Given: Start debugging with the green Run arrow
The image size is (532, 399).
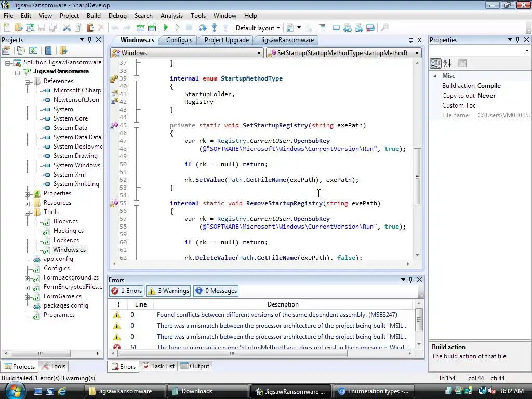Looking at the screenshot, I should pyautogui.click(x=166, y=28).
